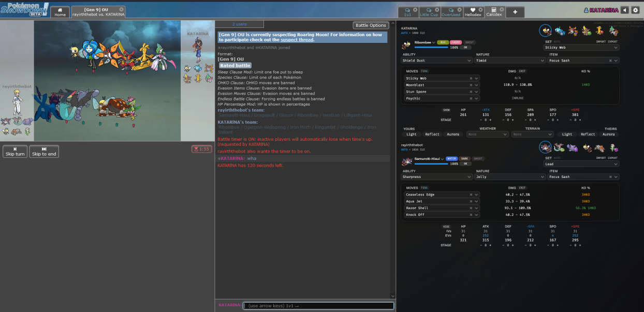Toggle Tera for Samurott-Hisui's moves
The width and height of the screenshot is (644, 312).
[425, 188]
